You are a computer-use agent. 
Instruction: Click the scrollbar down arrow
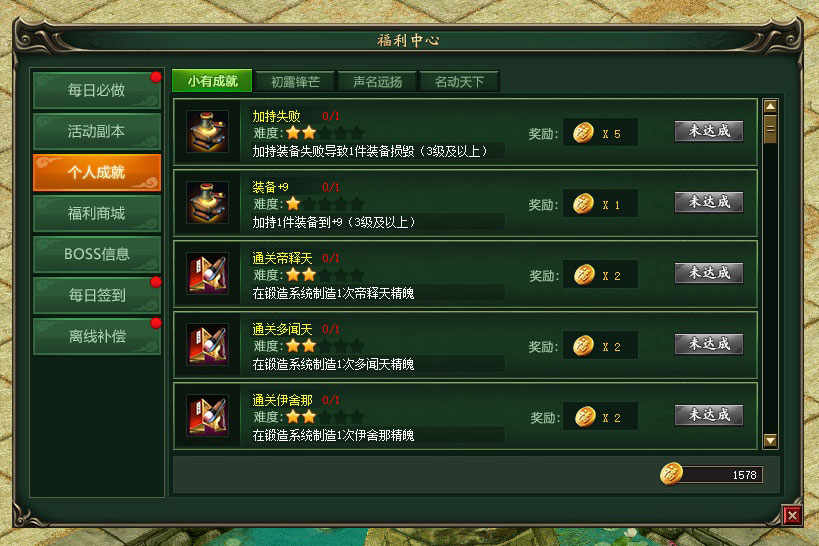(770, 440)
